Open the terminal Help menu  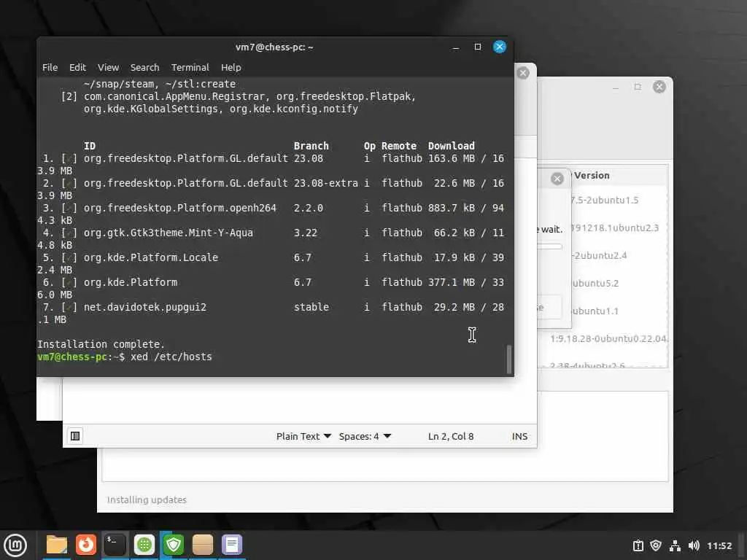point(231,68)
